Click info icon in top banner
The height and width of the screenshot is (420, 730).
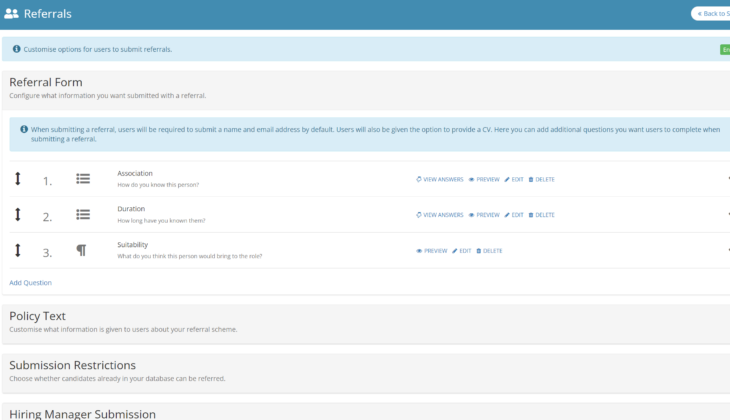click(x=16, y=49)
